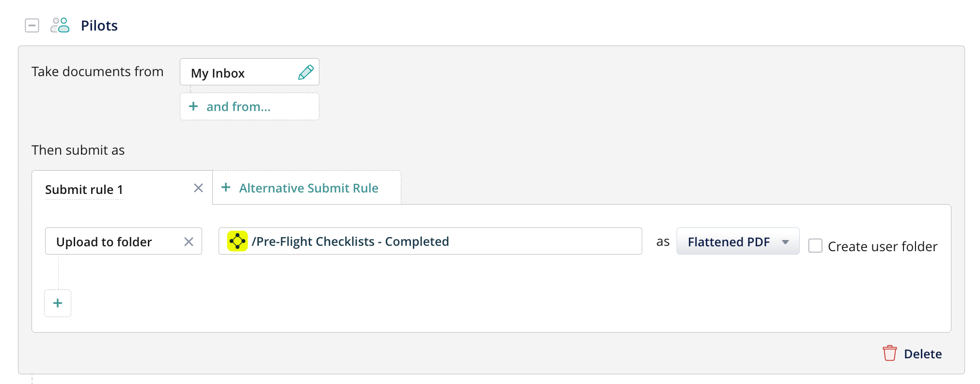Click the Pilots group people icon
The image size is (980, 384).
(60, 25)
